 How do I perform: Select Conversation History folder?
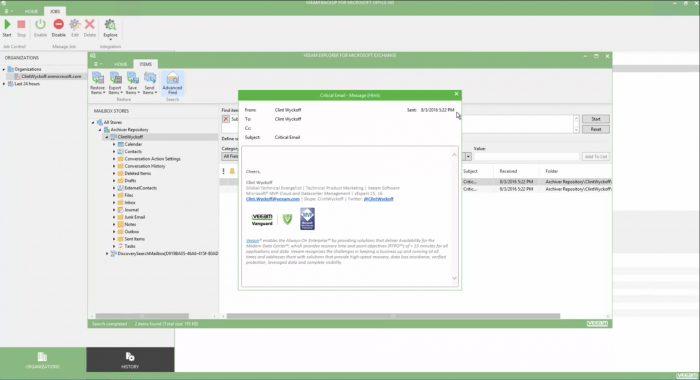click(145, 166)
